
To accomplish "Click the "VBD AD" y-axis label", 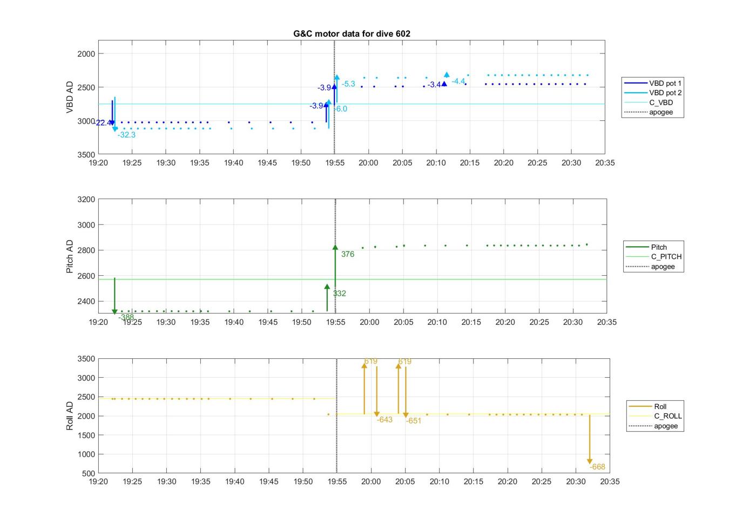I will pos(70,97).
